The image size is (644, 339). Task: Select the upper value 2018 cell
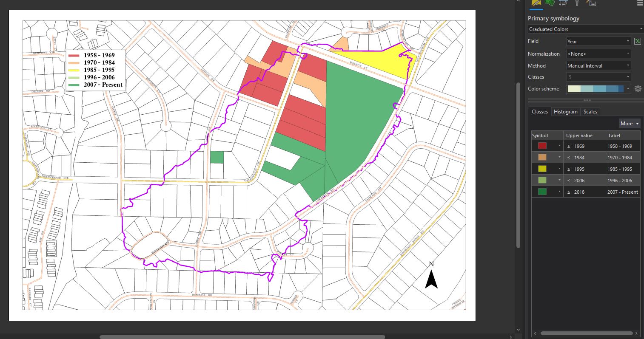pyautogui.click(x=584, y=192)
